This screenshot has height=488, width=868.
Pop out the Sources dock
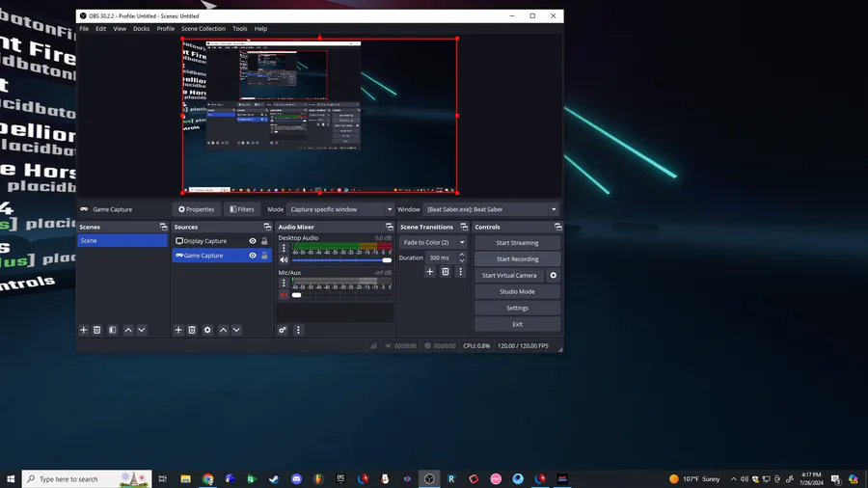click(267, 227)
